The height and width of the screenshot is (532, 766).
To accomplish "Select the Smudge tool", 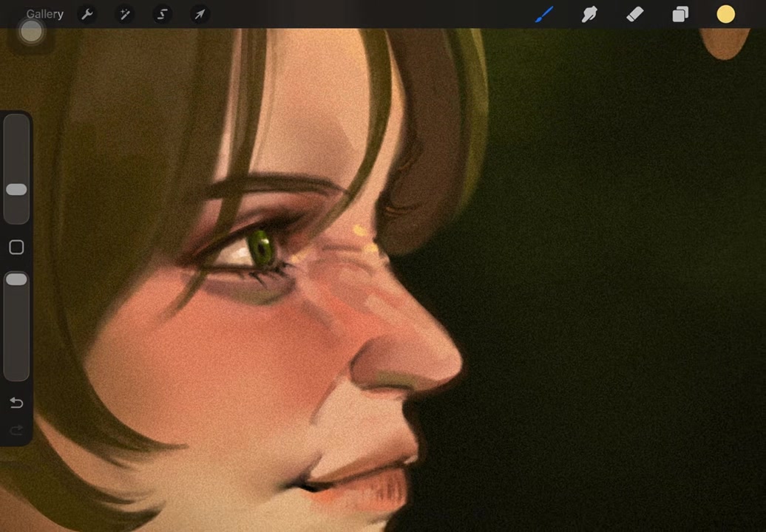I will point(589,14).
